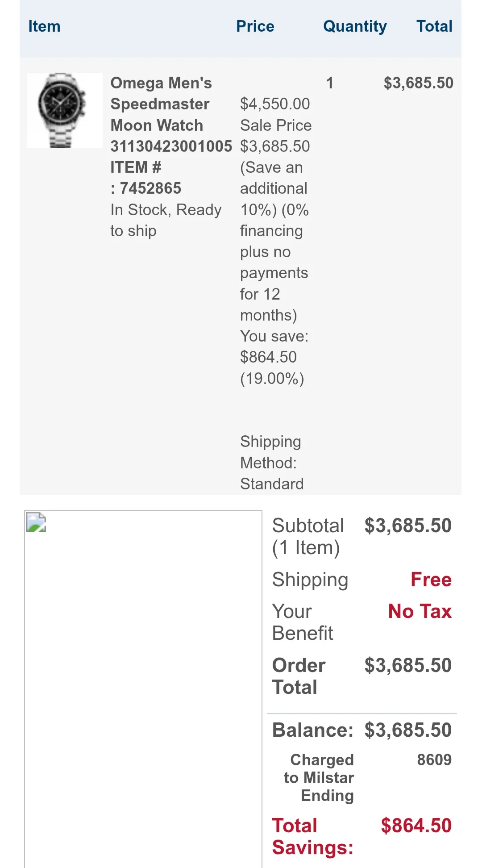482x868 pixels.
Task: Click the broken image placeholder icon
Action: pyautogui.click(x=36, y=523)
